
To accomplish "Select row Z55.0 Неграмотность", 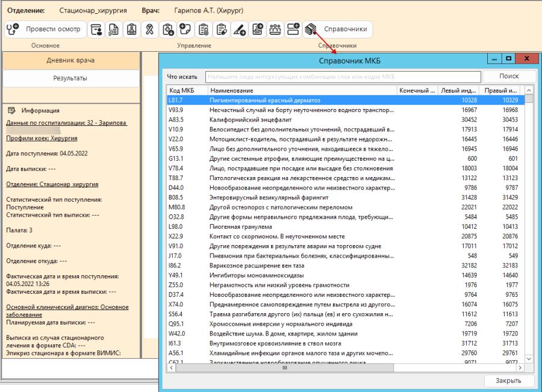I will coord(346,285).
